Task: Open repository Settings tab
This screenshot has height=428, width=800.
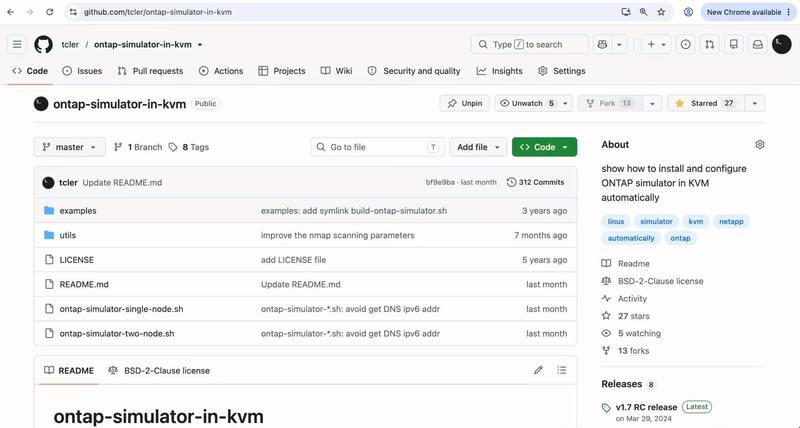Action: (x=562, y=71)
